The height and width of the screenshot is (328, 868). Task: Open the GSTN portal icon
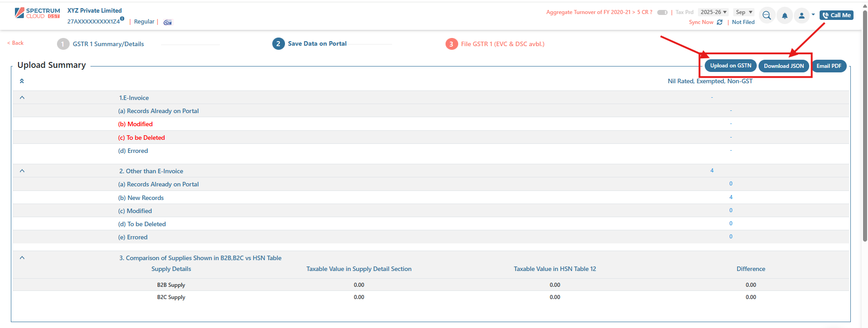click(168, 22)
